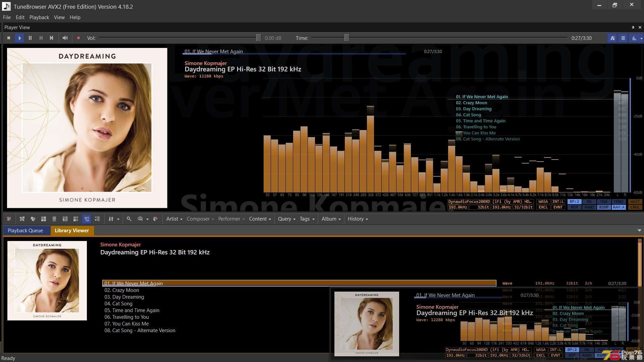Click the advanced search eye-magnifier icon
This screenshot has height=362, width=644.
(140, 219)
